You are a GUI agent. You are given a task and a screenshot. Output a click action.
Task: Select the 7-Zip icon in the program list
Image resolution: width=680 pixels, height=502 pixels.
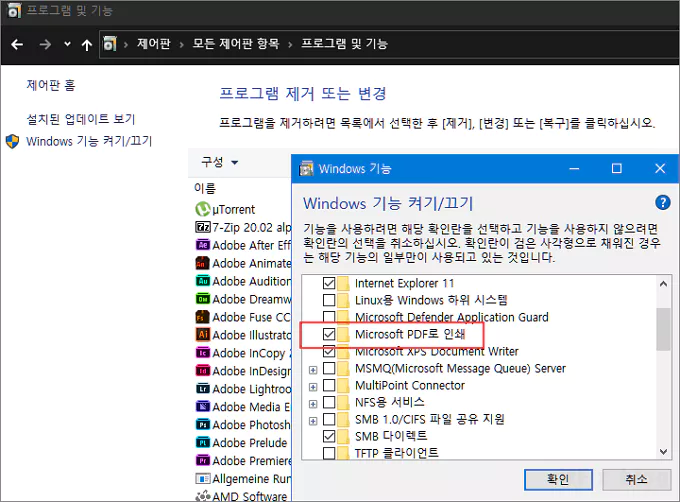click(203, 227)
